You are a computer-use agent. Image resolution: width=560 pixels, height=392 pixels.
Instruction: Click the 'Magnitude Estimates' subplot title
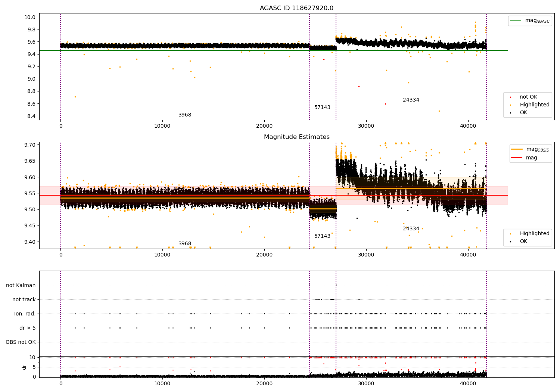coord(296,137)
